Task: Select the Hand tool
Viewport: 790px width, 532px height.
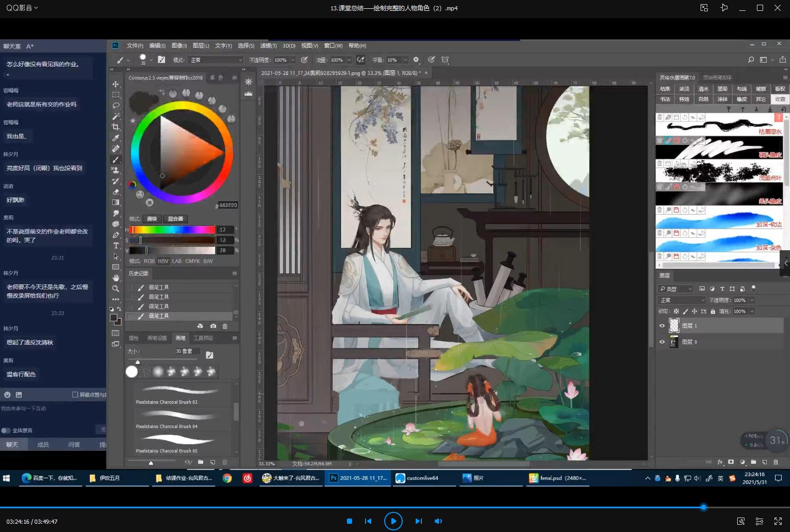Action: 116,278
